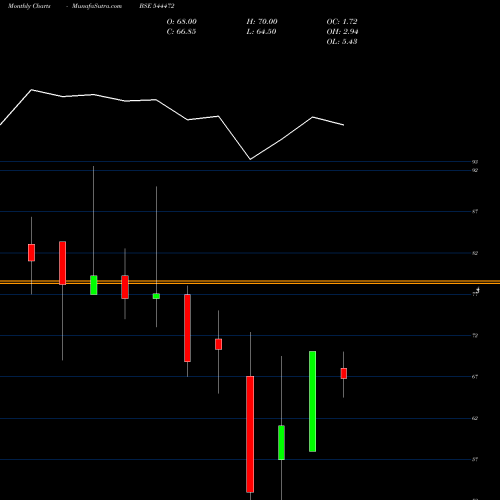Select the largest red candle falling below 57
The width and height of the screenshot is (500, 500).
pyautogui.click(x=250, y=434)
